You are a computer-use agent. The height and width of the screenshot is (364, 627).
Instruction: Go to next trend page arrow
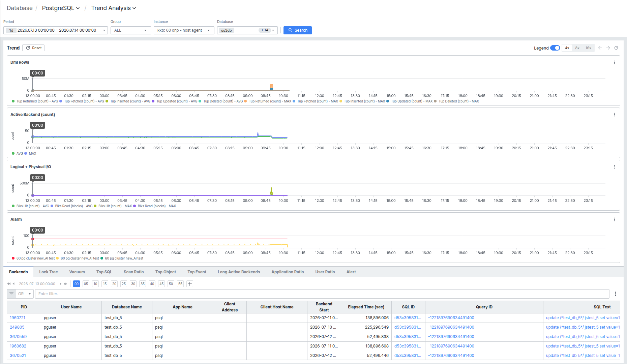[608, 48]
